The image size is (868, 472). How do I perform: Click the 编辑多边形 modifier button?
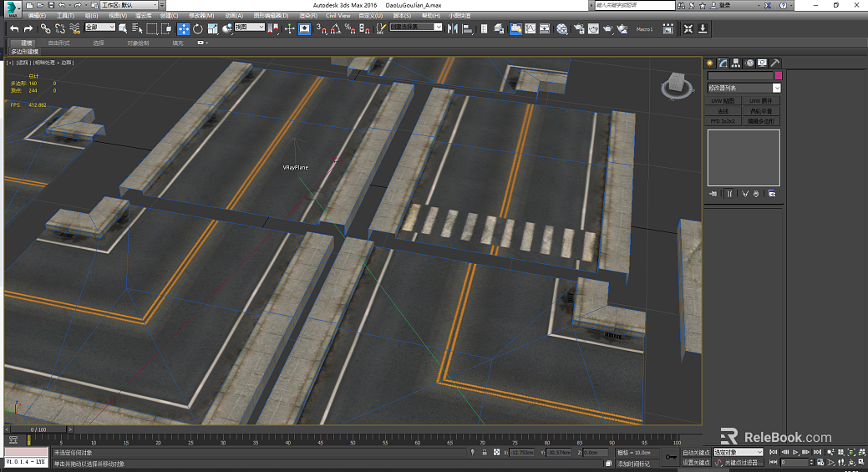click(x=760, y=120)
